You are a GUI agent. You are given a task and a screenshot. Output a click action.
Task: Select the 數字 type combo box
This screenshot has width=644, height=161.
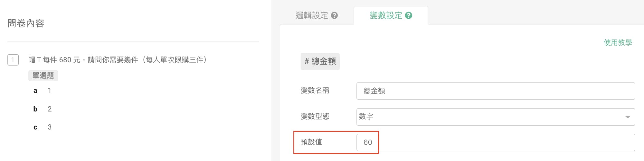click(x=489, y=117)
